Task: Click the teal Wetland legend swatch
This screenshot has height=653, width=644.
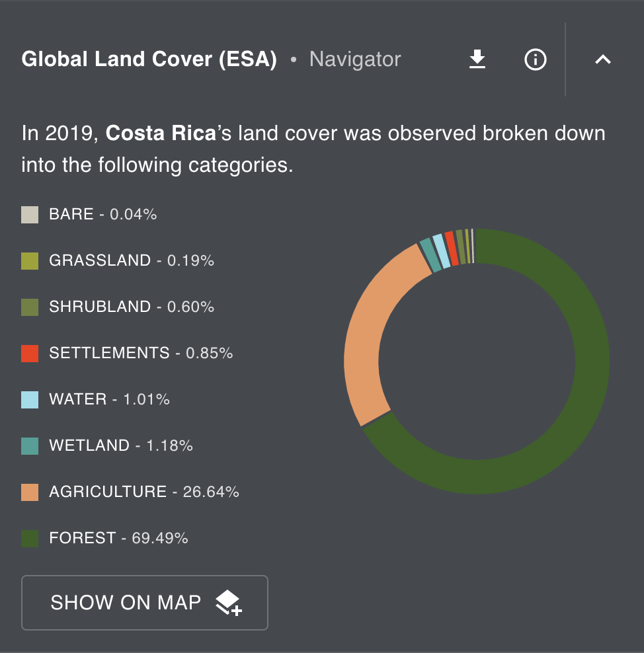Action: (30, 446)
